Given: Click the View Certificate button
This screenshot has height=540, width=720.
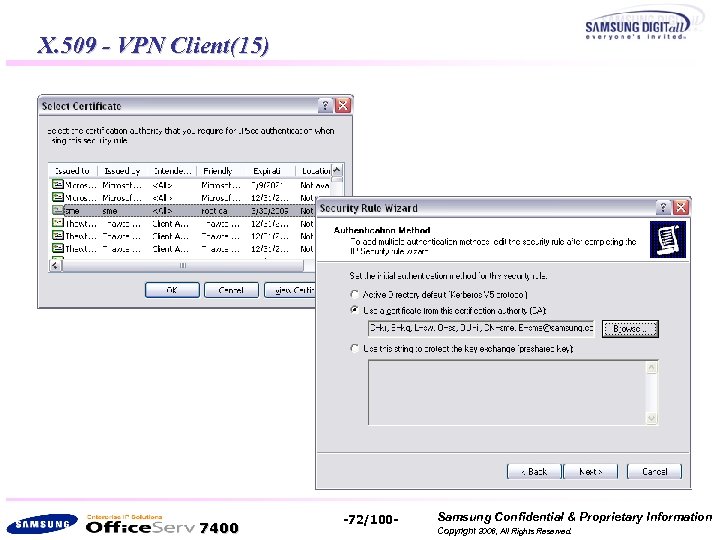Looking at the screenshot, I should click(291, 290).
